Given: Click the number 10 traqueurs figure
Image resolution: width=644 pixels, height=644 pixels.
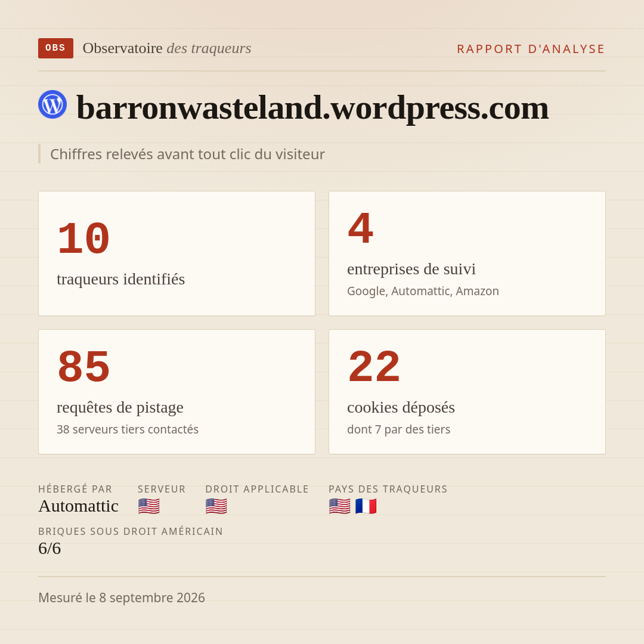Looking at the screenshot, I should click(x=83, y=239).
